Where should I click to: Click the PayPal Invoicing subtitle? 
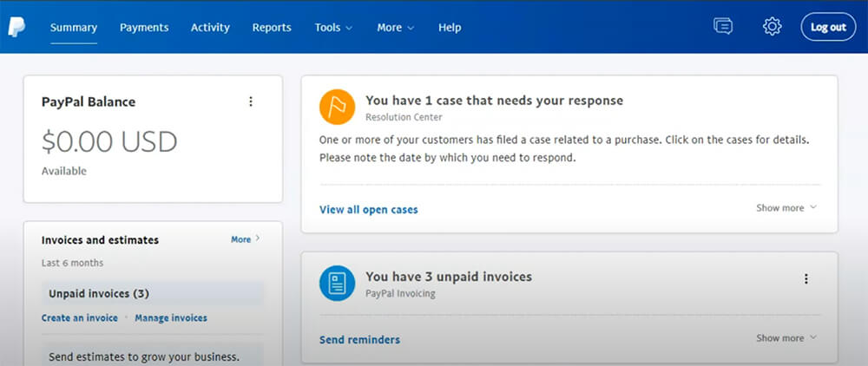(x=400, y=293)
